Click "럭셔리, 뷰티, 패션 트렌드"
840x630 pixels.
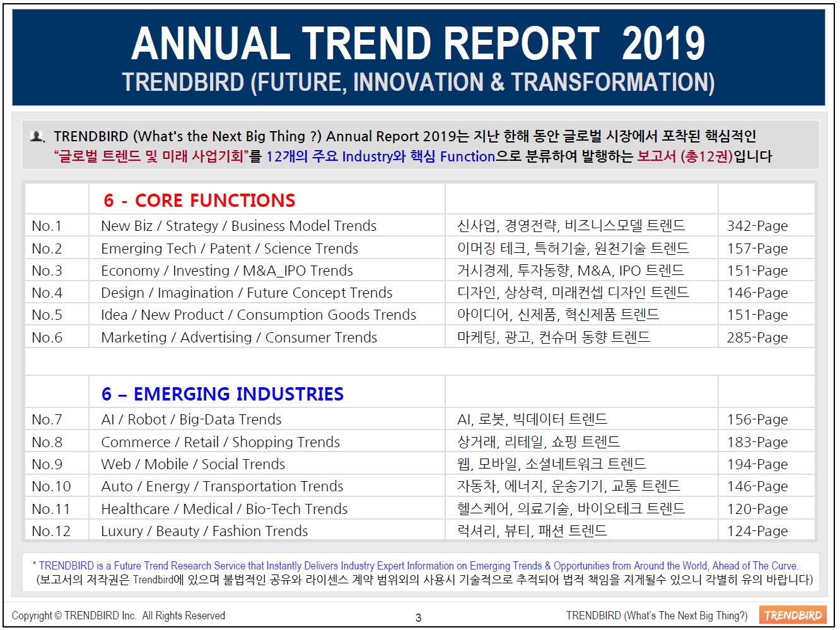click(x=532, y=531)
